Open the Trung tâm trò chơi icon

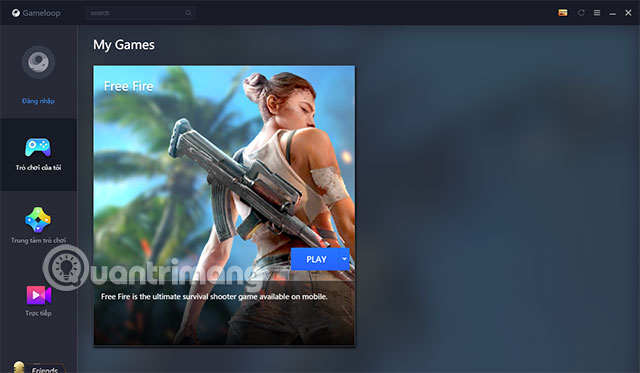[x=38, y=220]
